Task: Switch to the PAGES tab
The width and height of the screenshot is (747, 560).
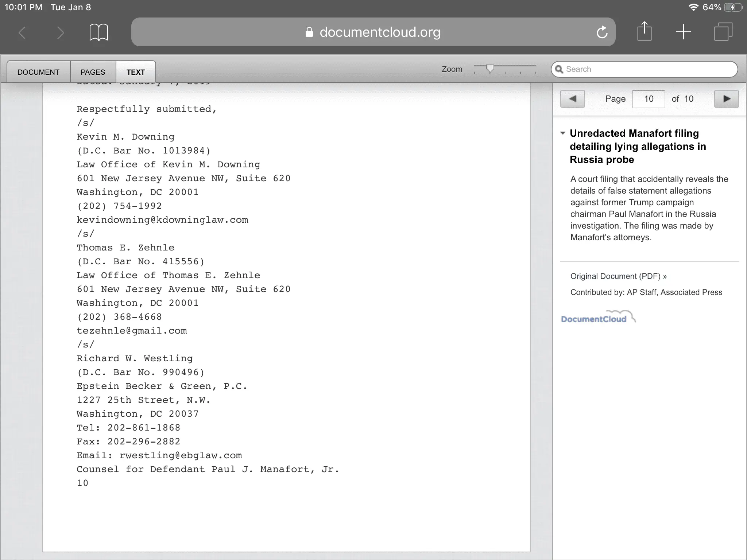Action: pos(93,72)
